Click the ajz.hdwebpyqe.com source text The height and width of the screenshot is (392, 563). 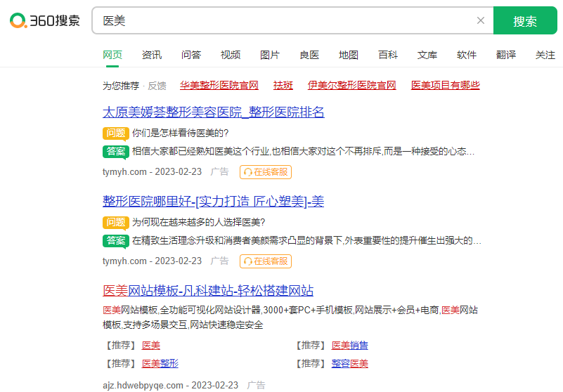click(143, 385)
